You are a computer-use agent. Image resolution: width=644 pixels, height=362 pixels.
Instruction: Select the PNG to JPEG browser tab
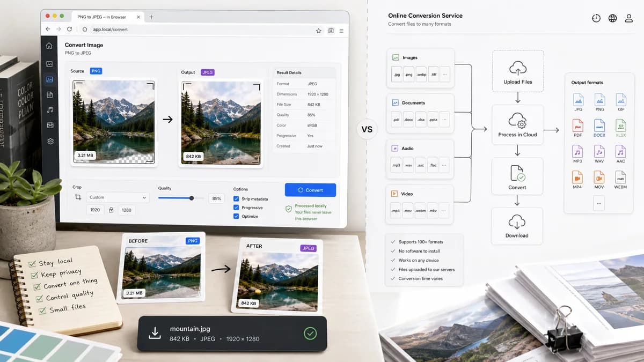pos(107,17)
